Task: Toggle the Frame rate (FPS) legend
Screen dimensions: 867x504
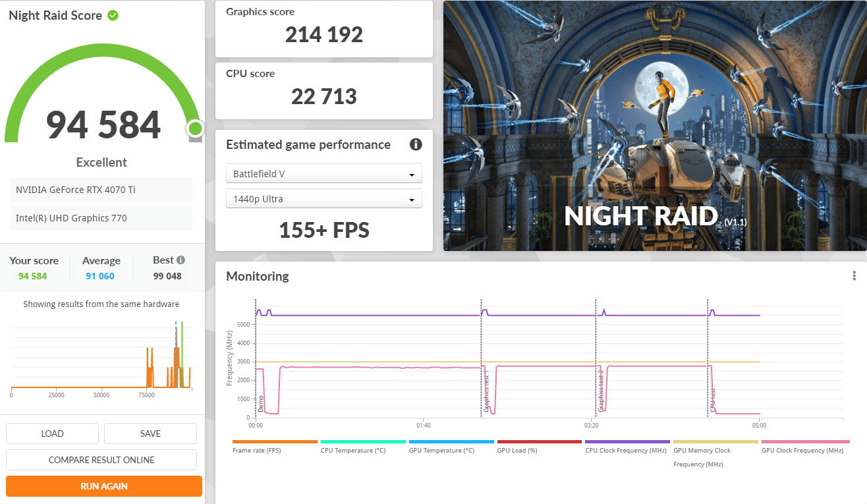Action: coord(275,447)
